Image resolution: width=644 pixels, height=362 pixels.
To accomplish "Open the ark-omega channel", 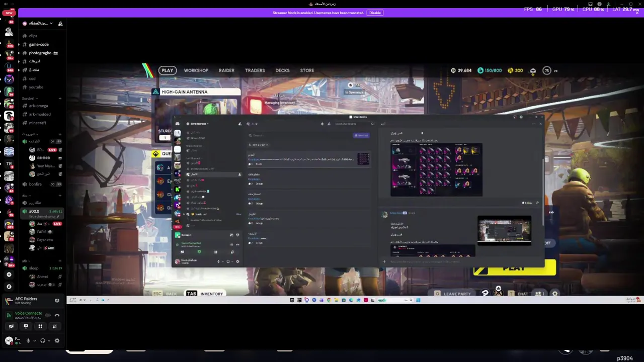I will [39, 106].
